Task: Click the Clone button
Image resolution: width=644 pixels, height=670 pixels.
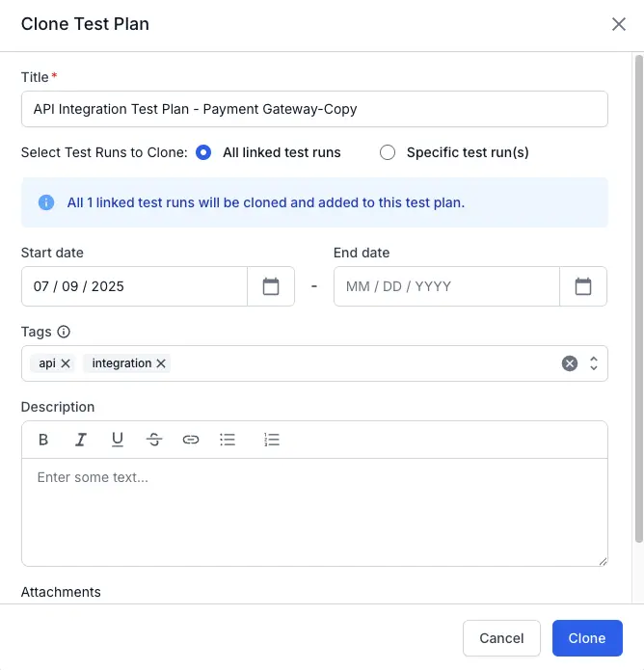Action: (x=586, y=638)
